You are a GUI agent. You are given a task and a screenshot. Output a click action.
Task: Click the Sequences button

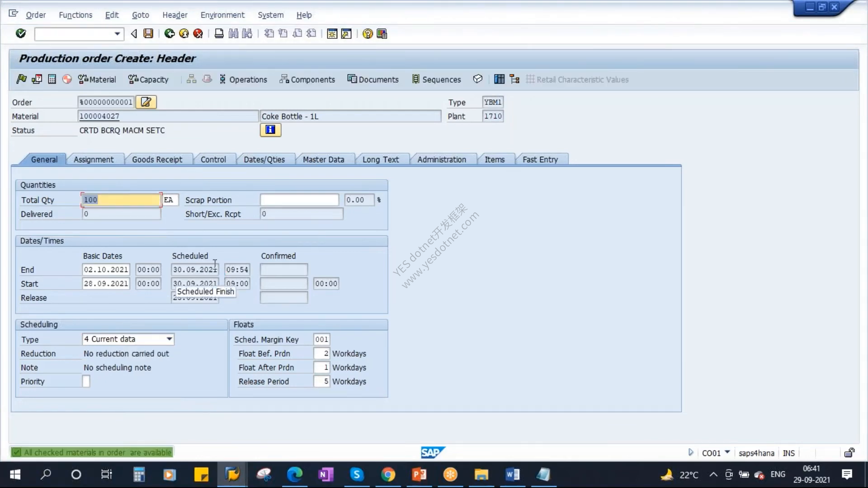pos(437,80)
